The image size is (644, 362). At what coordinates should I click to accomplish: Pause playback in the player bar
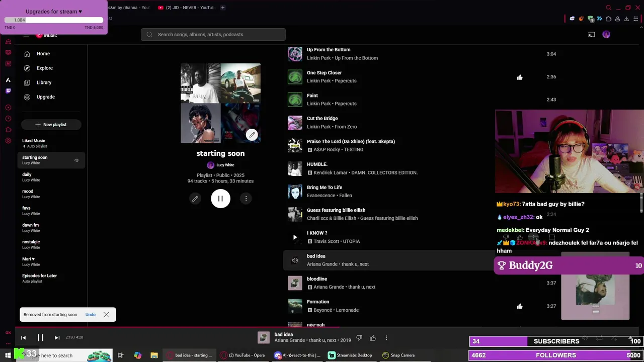pyautogui.click(x=40, y=338)
